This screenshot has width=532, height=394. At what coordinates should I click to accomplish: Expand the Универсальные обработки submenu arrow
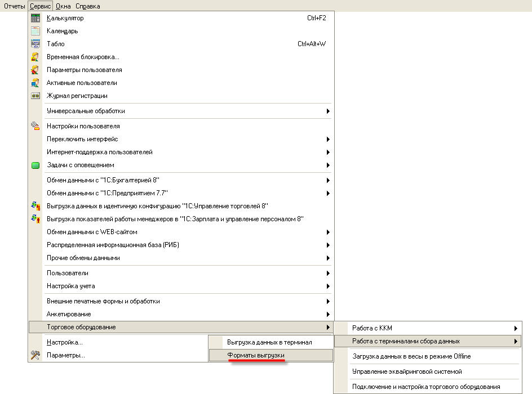coord(328,111)
